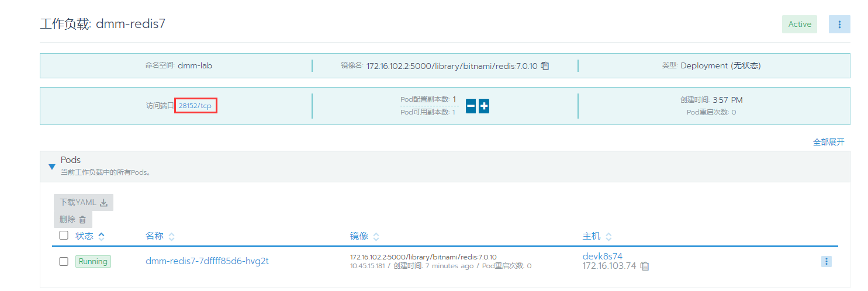The image size is (868, 291).
Task: Click the 工作负载: dmm-redis7 page title
Action: [x=103, y=24]
